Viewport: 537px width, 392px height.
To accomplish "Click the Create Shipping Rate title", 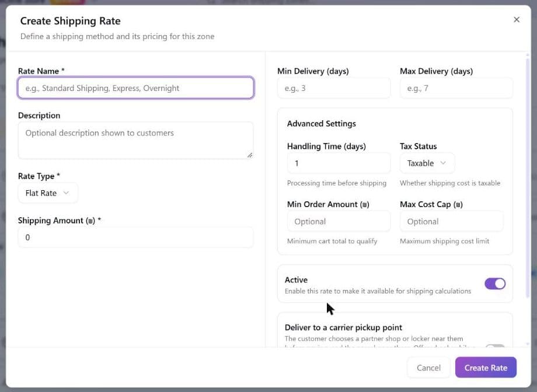I will click(x=70, y=21).
